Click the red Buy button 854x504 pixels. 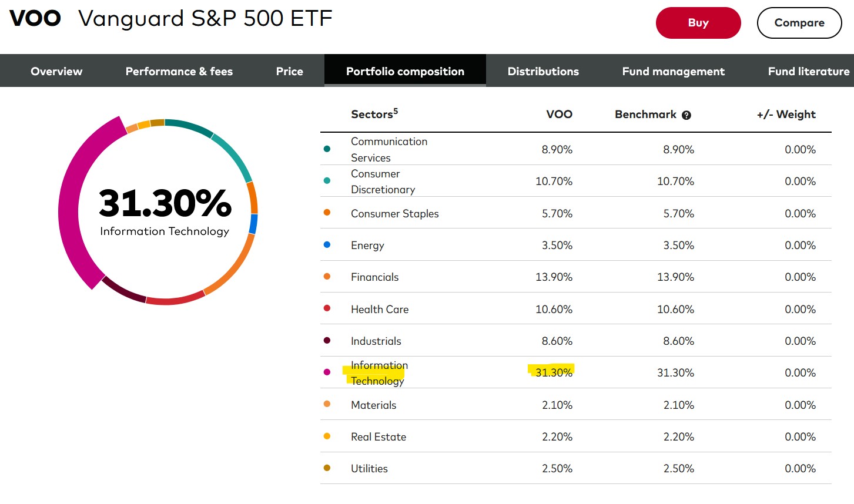tap(698, 23)
